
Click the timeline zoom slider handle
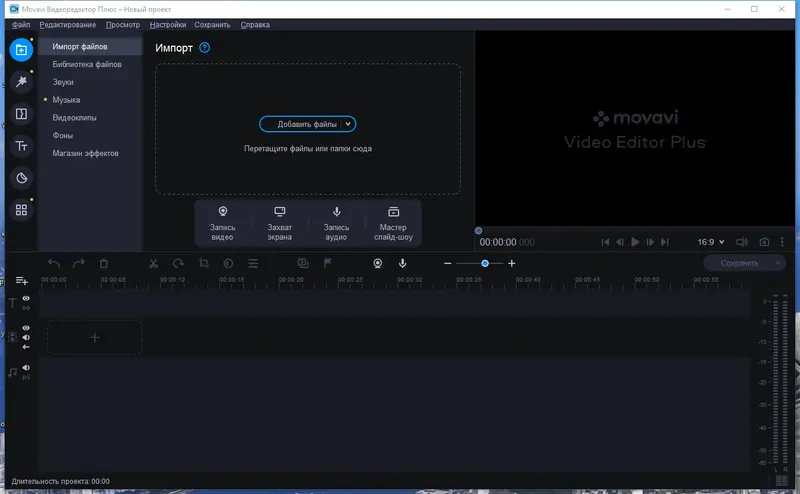485,263
